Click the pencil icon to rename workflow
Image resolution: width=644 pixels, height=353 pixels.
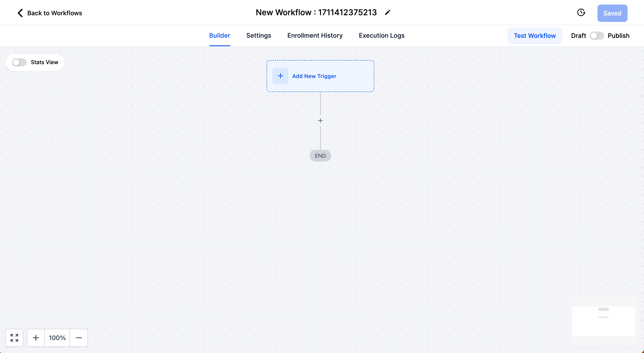(x=387, y=13)
